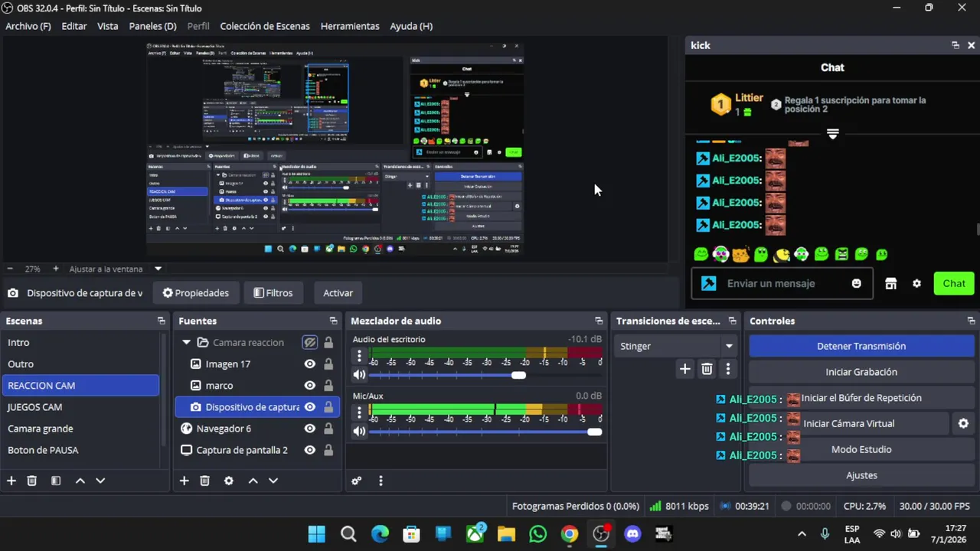Screen dimensions: 980x551
Task: Toggle the lock on Navegador 6
Action: pyautogui.click(x=328, y=429)
